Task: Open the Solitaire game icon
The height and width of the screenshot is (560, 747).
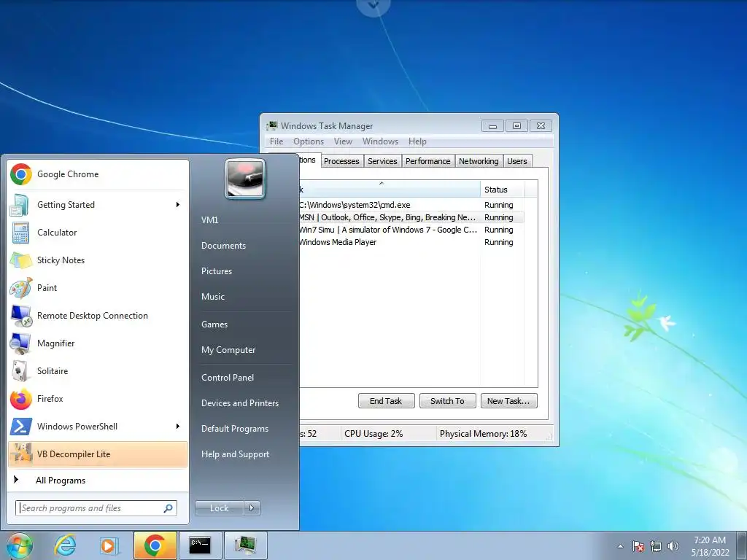Action: pyautogui.click(x=20, y=371)
